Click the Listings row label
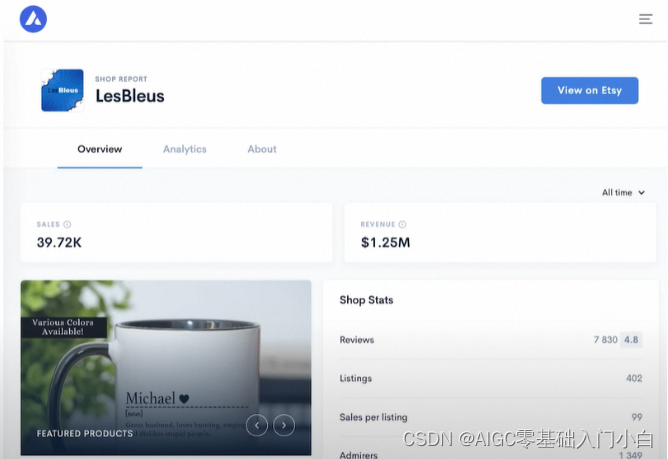The image size is (668, 459). click(355, 378)
